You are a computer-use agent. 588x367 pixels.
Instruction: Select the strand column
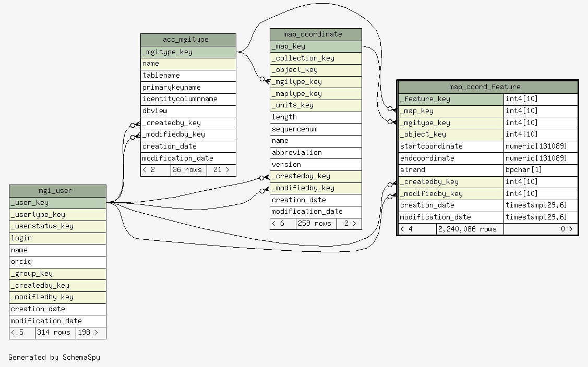click(451, 170)
